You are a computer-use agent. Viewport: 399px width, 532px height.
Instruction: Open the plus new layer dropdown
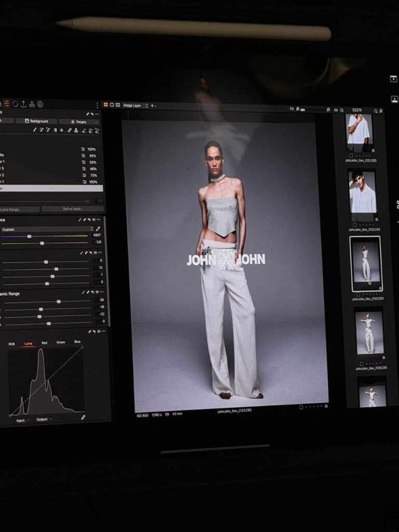153,106
